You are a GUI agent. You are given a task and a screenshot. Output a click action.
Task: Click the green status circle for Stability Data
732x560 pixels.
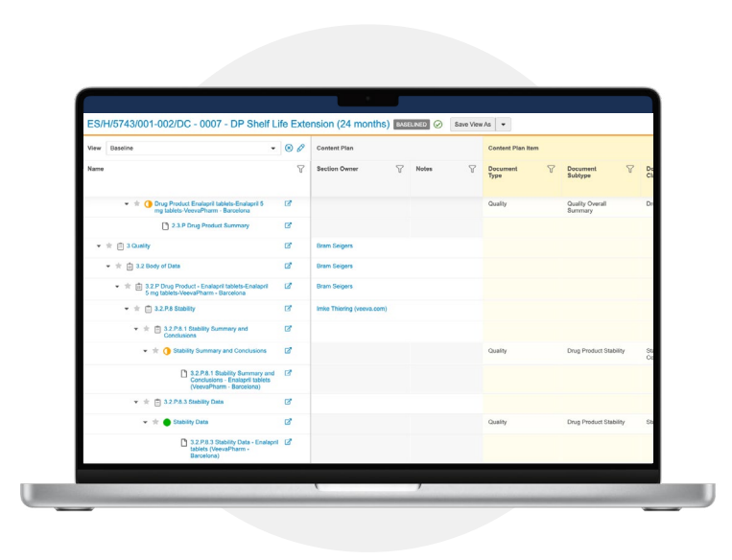click(167, 422)
